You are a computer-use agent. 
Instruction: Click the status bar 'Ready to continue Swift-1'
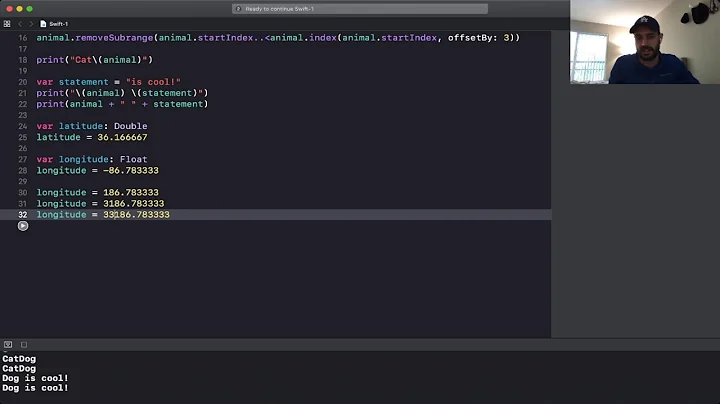[x=360, y=9]
